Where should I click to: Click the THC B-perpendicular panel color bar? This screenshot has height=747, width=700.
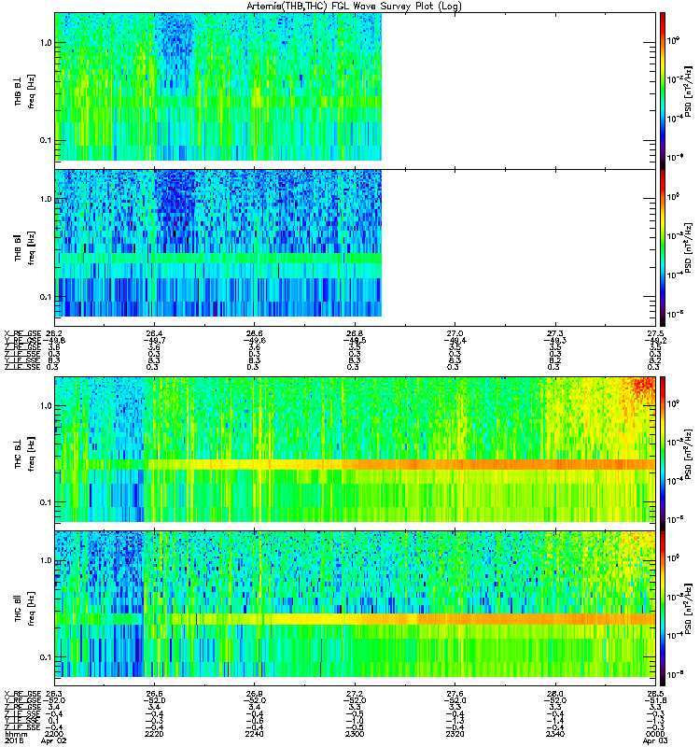point(663,453)
